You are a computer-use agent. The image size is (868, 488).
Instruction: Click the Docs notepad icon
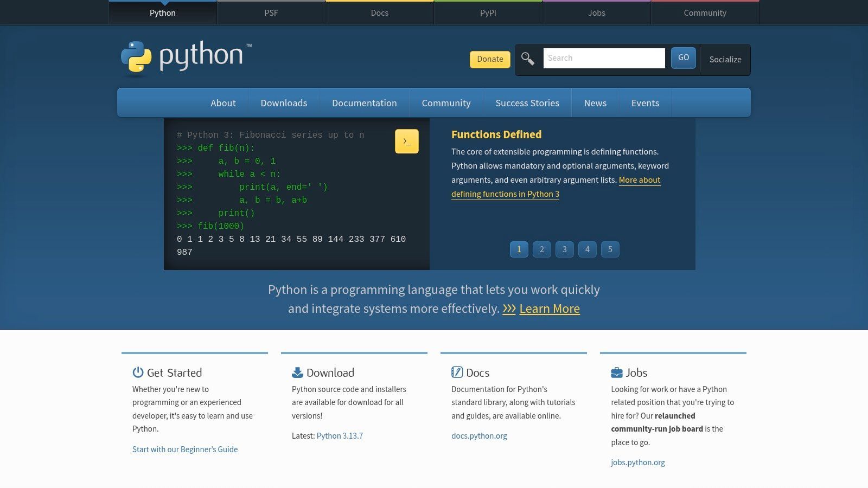[457, 373]
